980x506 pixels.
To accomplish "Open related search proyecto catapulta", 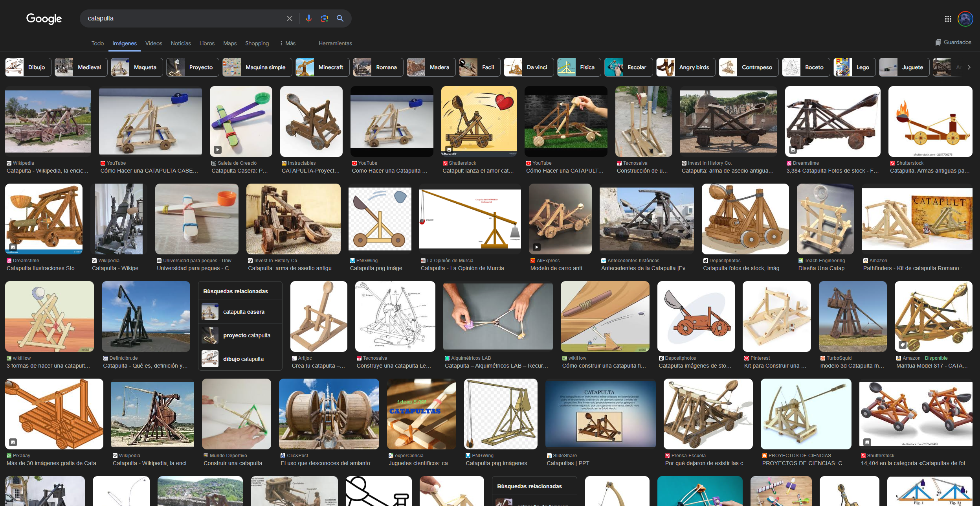I will (x=240, y=335).
